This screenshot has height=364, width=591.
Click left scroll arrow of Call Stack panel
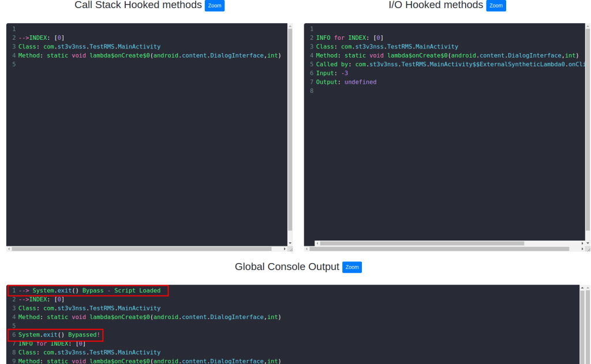click(x=9, y=249)
